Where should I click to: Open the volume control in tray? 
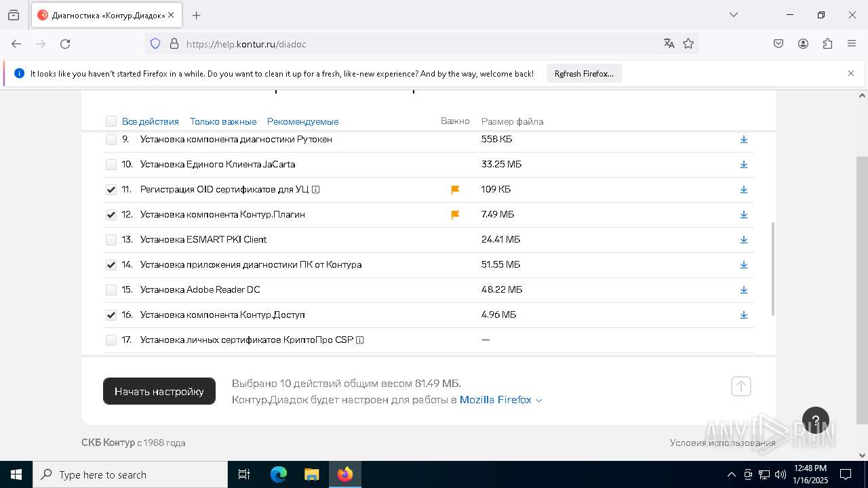coord(780,474)
